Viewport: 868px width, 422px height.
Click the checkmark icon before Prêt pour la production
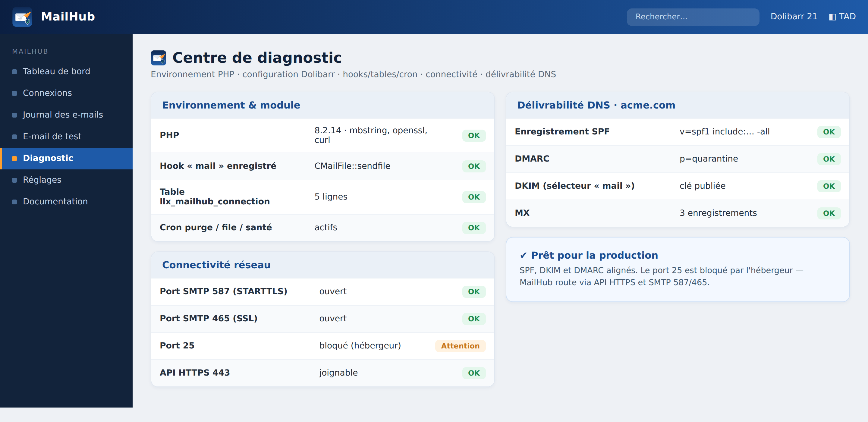[523, 256]
